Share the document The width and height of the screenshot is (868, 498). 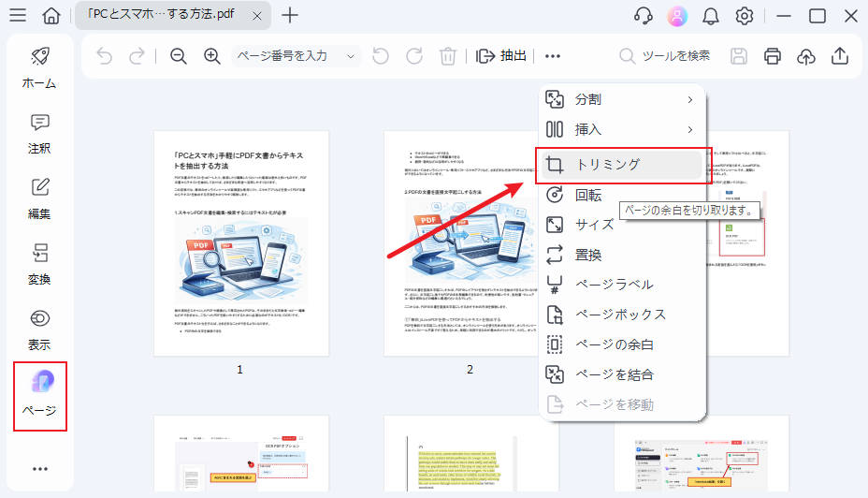click(x=840, y=56)
